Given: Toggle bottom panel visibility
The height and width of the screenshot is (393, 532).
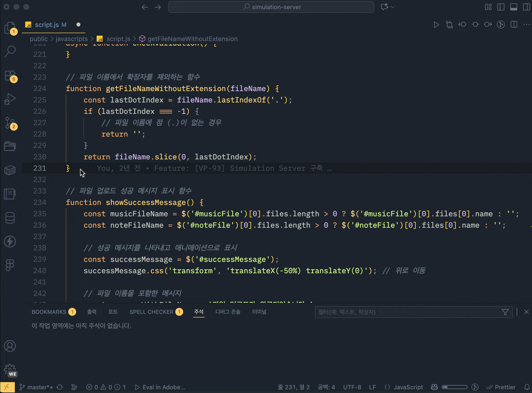Looking at the screenshot, I should pos(514,7).
